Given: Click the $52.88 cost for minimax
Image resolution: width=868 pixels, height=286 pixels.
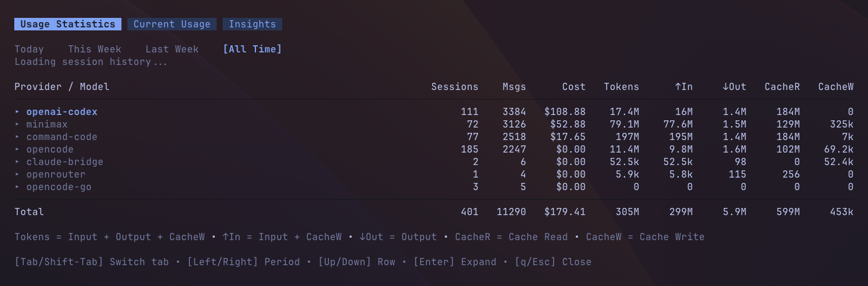Looking at the screenshot, I should pyautogui.click(x=568, y=125).
